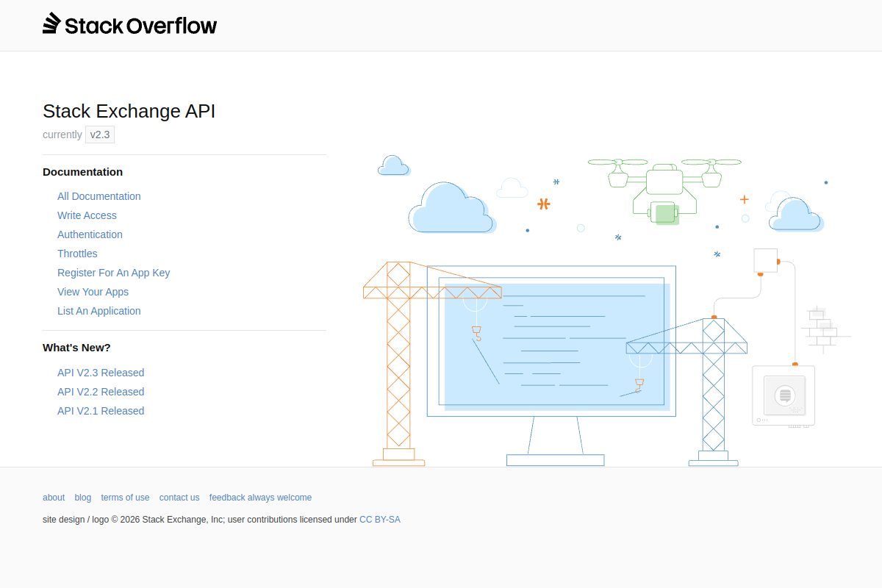Open View Your Apps
This screenshot has height=588, width=882.
point(93,292)
